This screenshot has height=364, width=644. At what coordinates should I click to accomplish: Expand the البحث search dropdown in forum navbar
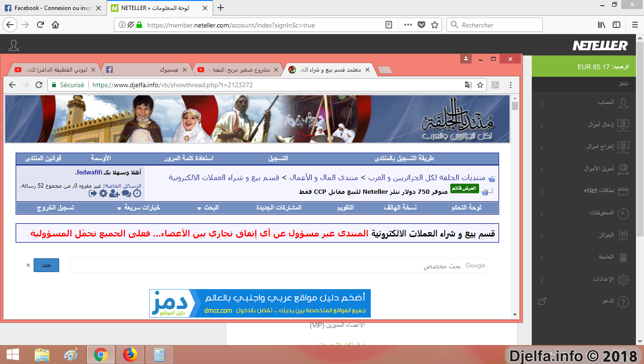pyautogui.click(x=208, y=208)
